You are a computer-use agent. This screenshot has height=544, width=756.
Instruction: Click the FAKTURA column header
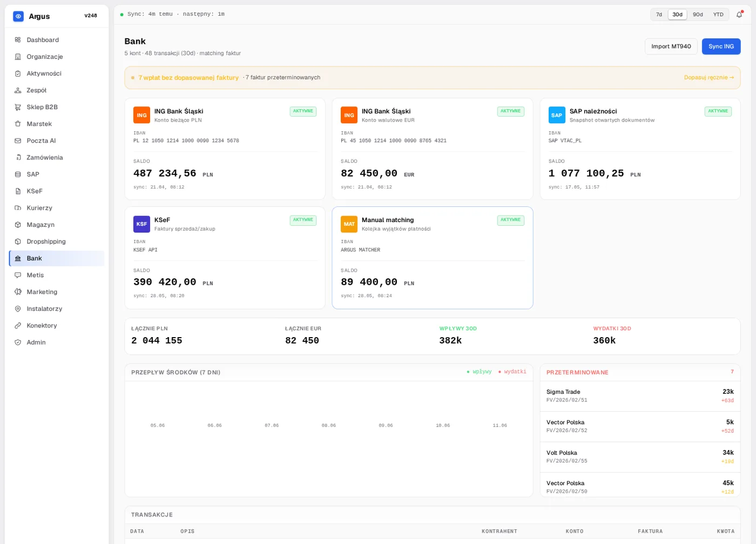tap(650, 532)
